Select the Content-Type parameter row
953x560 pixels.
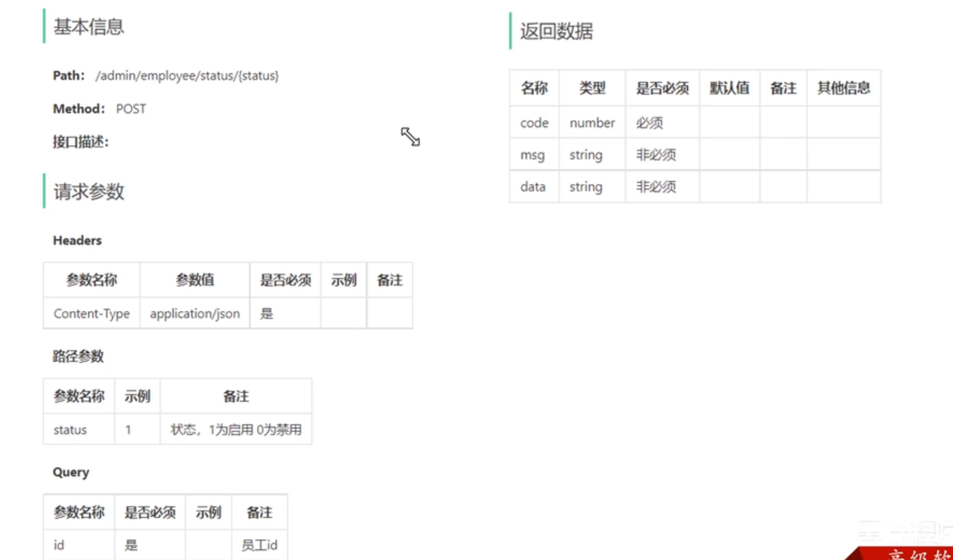(x=91, y=314)
